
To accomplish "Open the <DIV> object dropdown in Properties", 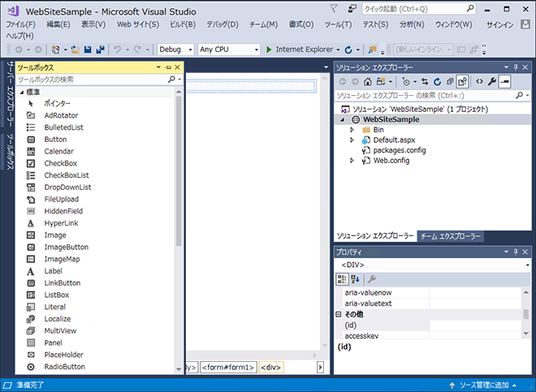I will [527, 265].
